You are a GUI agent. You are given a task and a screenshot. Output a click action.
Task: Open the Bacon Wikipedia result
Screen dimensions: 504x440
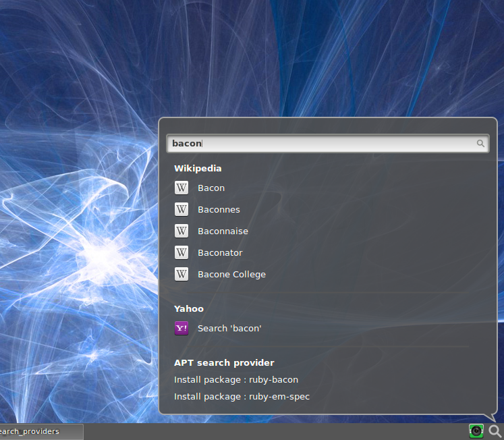[x=211, y=188]
